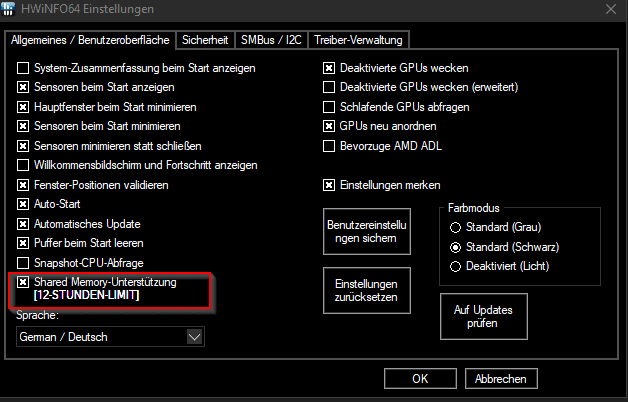
Task: Select the Allgemeines / Benutzeroberfläche tab
Action: (90, 40)
